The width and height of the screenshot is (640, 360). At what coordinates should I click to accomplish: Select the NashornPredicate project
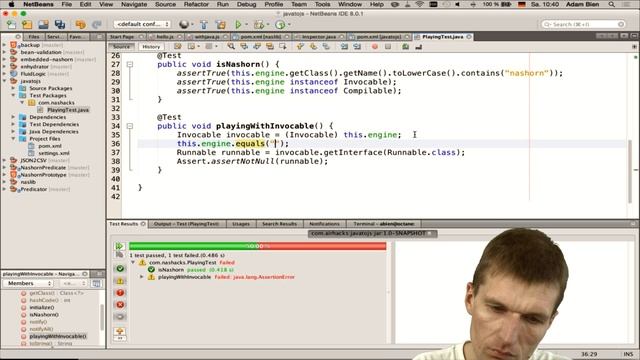tap(43, 167)
